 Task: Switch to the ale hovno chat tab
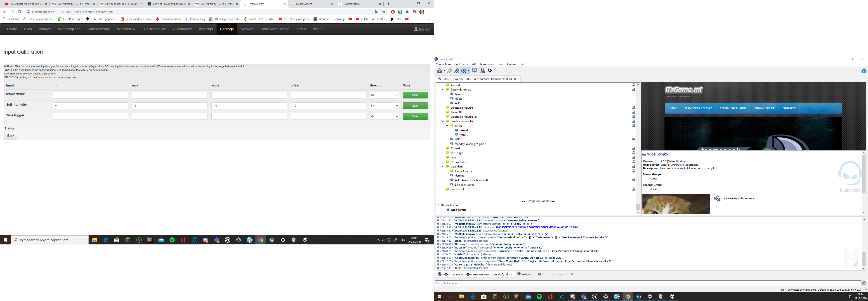coord(525,274)
